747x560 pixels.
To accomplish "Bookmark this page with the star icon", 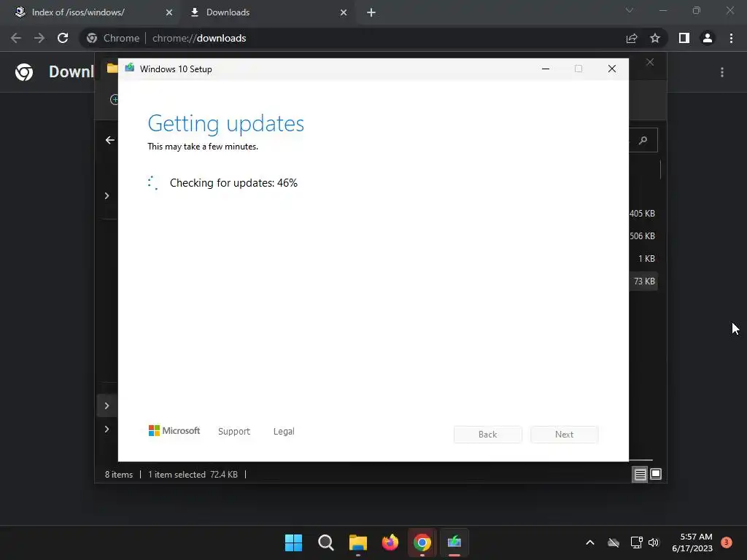I will point(655,38).
